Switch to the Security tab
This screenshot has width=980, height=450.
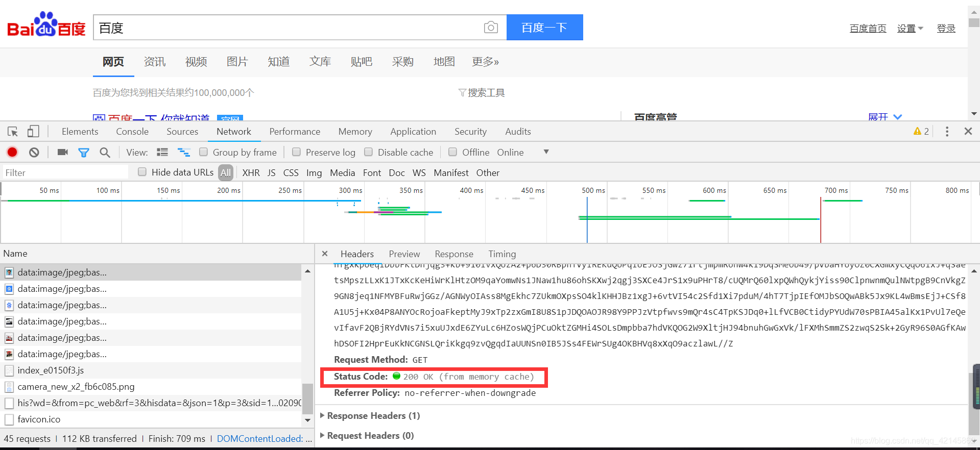coord(470,132)
